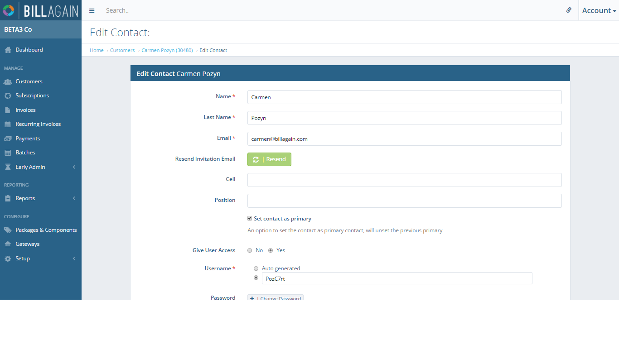
Task: Click the username field containing PozC7rt
Action: tap(397, 278)
